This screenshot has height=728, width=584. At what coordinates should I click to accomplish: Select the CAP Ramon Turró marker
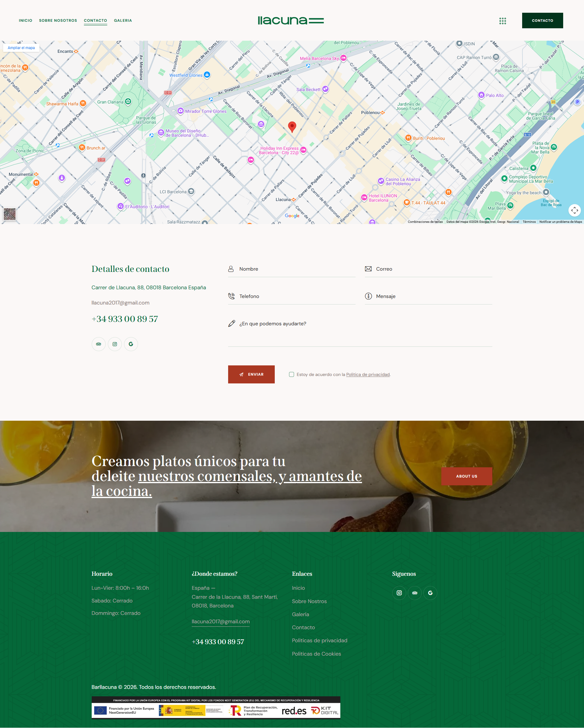(496, 57)
